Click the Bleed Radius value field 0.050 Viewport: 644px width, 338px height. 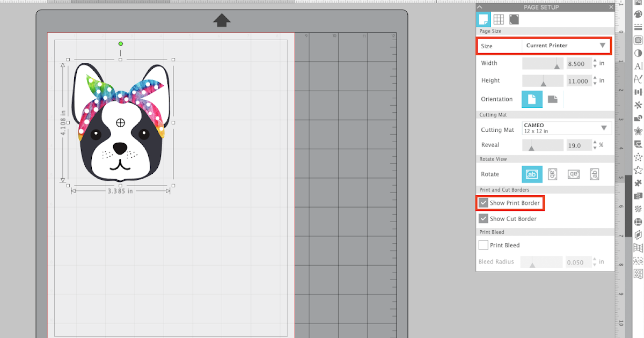coord(578,262)
